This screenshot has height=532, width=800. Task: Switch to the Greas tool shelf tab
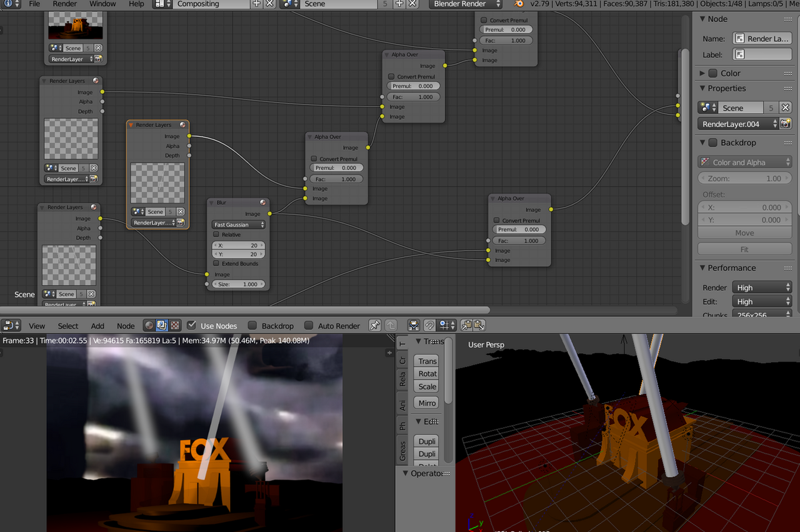(x=402, y=451)
